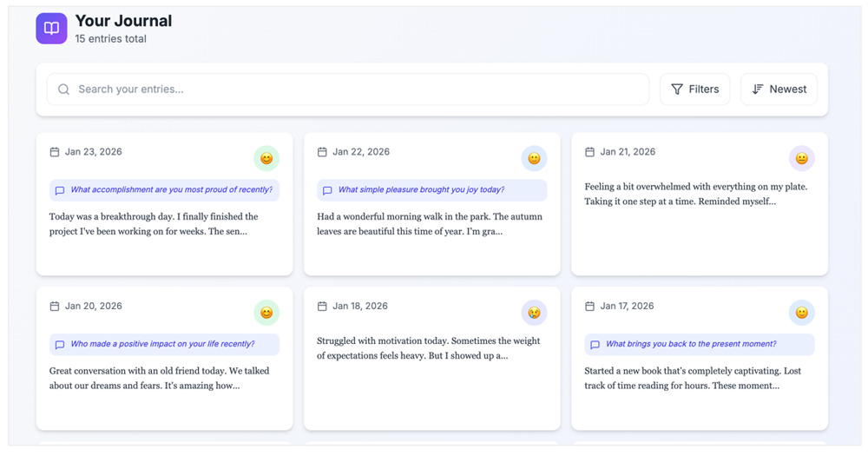Viewport: 868px width, 456px height.
Task: Click the green mood emoji on Jan 20 entry
Action: pyautogui.click(x=266, y=313)
